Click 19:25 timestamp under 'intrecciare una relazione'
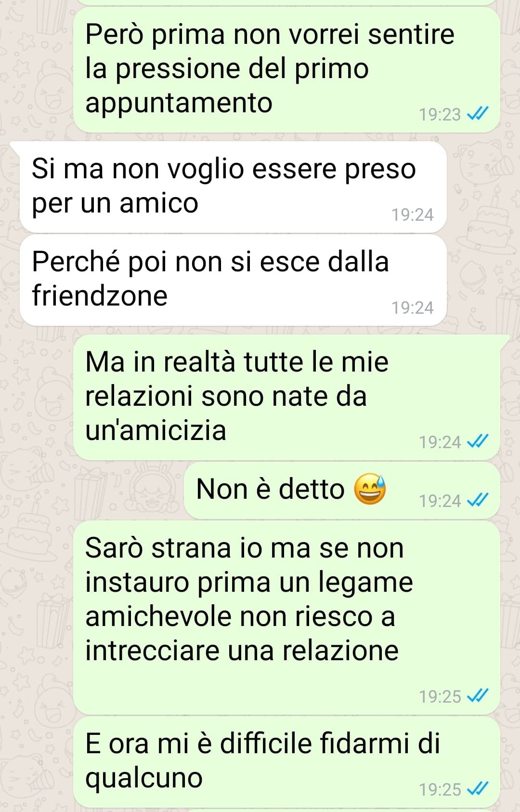 click(x=440, y=696)
